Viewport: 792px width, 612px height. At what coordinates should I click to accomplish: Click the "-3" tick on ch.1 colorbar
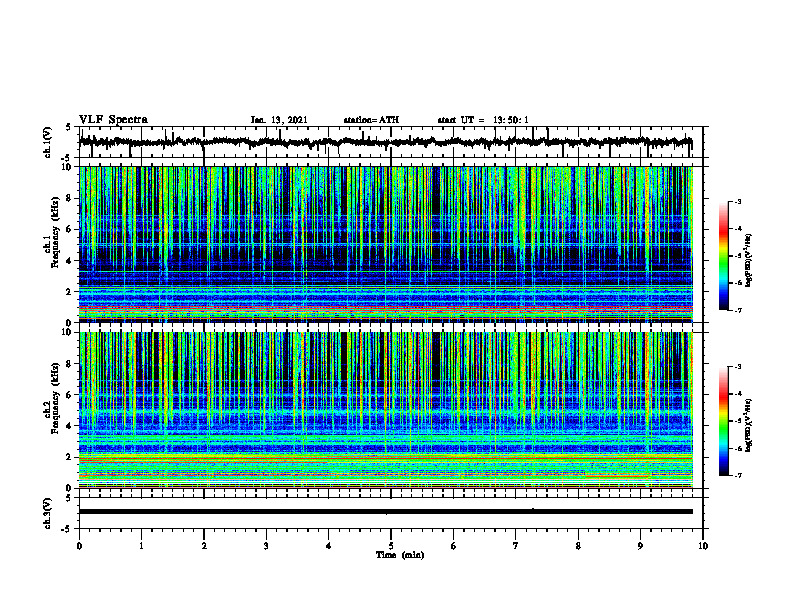738,201
